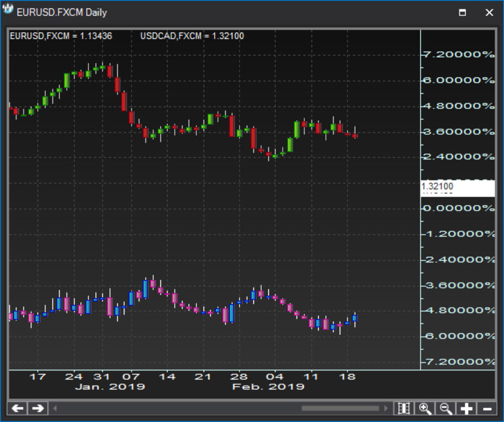This screenshot has height=422, width=504.
Task: Click the 4.80000% upper axis label
Action: pos(459,106)
